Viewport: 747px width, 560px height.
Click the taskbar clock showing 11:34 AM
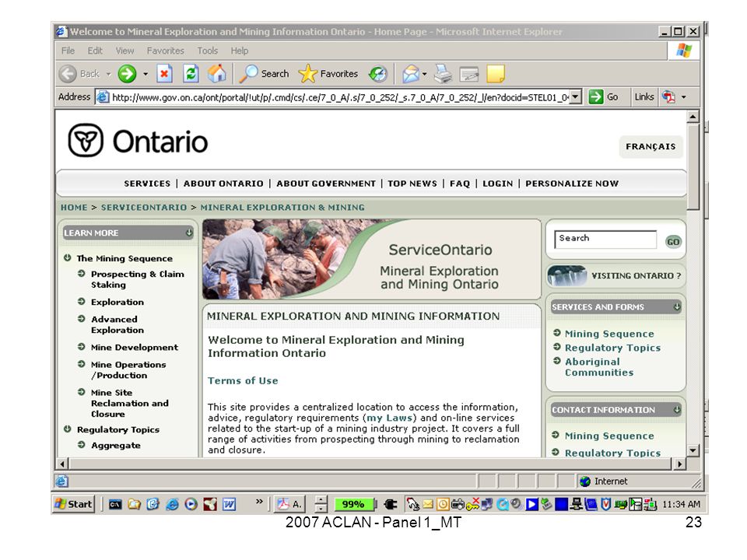click(682, 504)
